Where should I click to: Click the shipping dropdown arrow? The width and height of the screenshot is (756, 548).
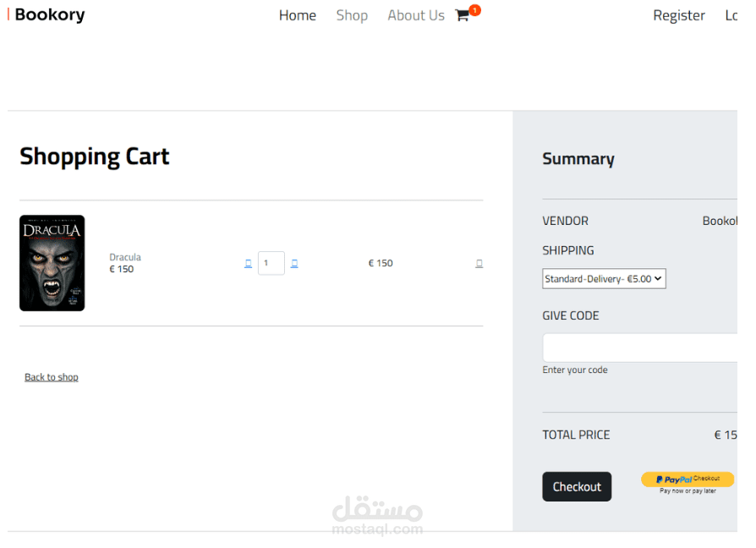coord(658,278)
